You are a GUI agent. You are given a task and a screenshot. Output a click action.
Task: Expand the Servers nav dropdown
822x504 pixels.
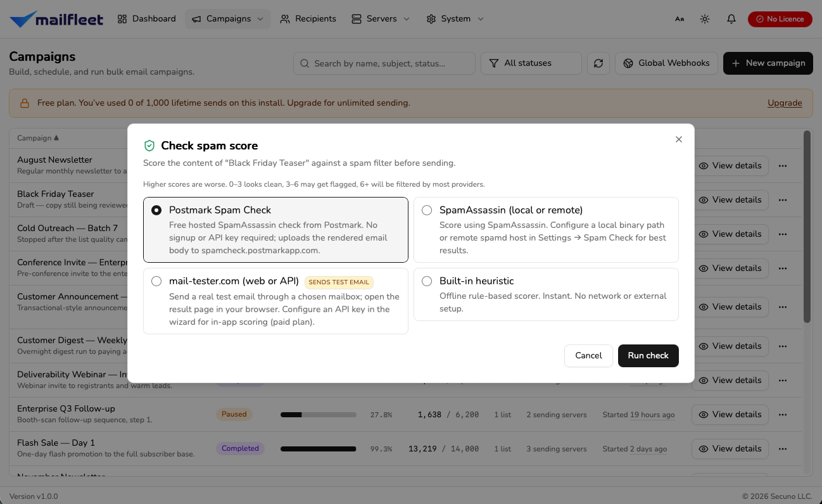click(x=381, y=19)
